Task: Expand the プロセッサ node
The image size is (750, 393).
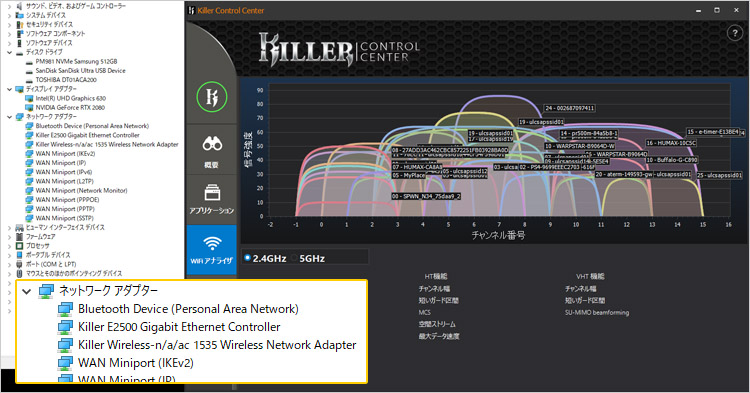Action: (10, 246)
